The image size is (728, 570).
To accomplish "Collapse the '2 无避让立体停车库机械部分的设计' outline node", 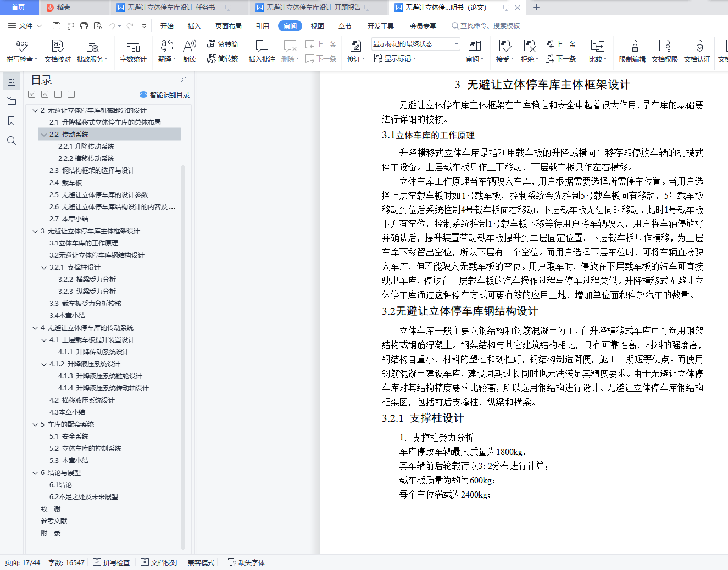I will 35,110.
